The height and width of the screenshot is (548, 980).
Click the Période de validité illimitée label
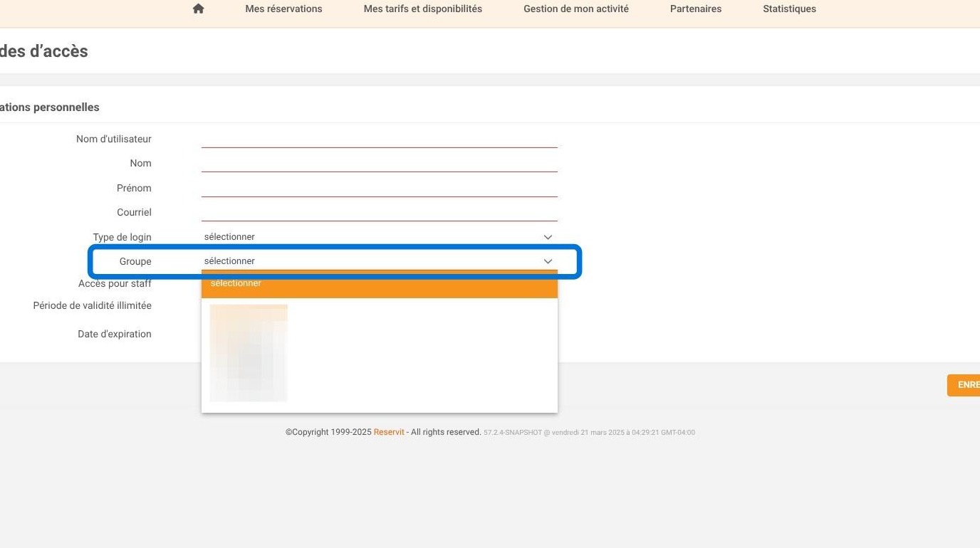tap(92, 305)
